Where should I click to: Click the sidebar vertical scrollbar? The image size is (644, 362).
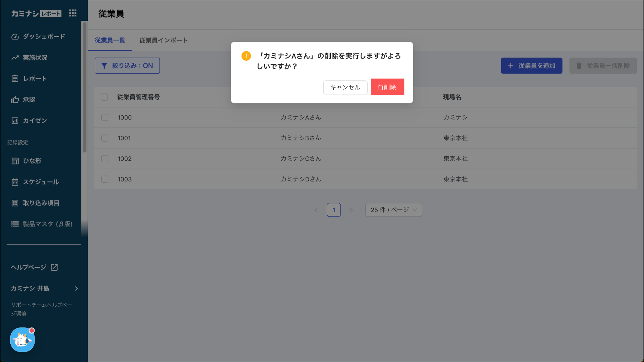(84, 88)
